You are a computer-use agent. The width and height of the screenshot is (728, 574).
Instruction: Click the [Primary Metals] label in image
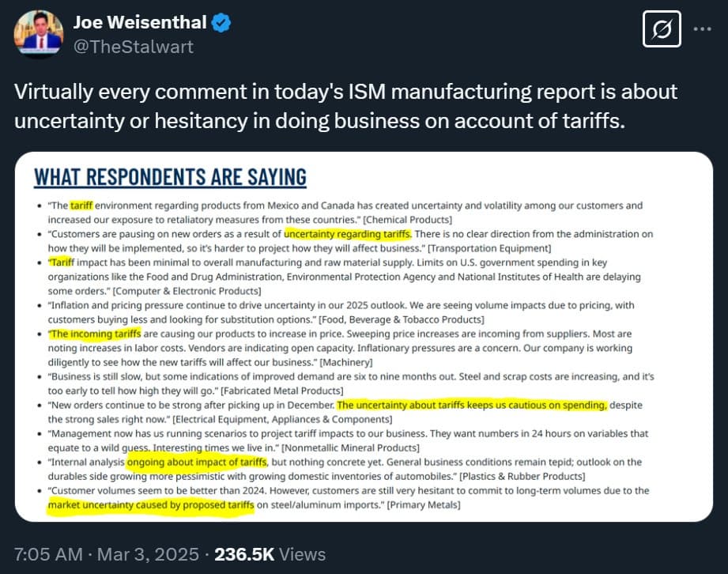tap(423, 504)
